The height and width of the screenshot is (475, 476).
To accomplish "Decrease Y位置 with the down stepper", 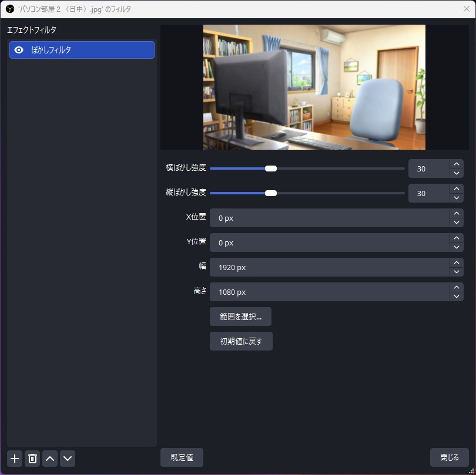I will [x=457, y=247].
